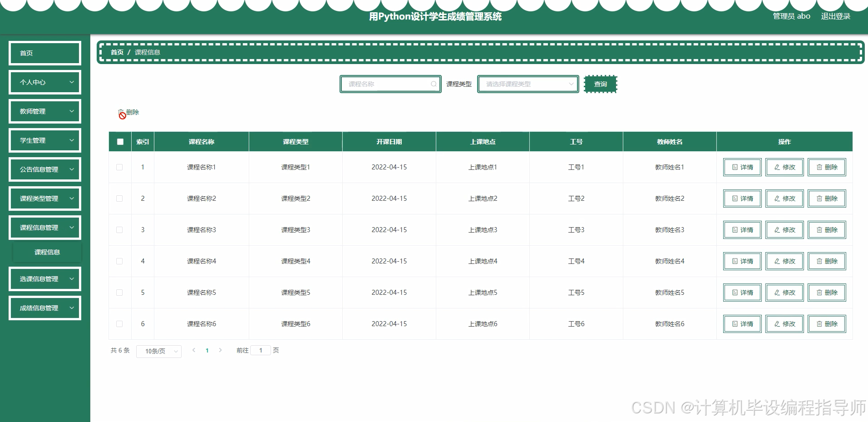Image resolution: width=868 pixels, height=422 pixels.
Task: Expand the 个人中心 sidebar menu
Action: pos(45,82)
